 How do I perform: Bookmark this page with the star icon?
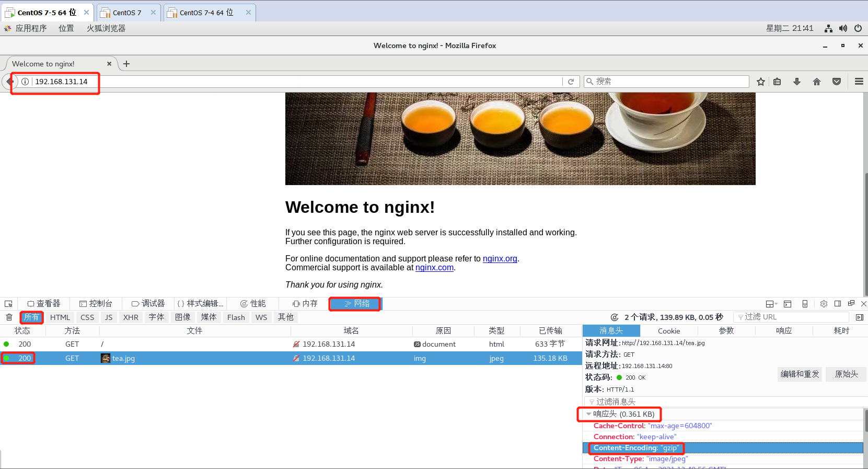point(761,82)
